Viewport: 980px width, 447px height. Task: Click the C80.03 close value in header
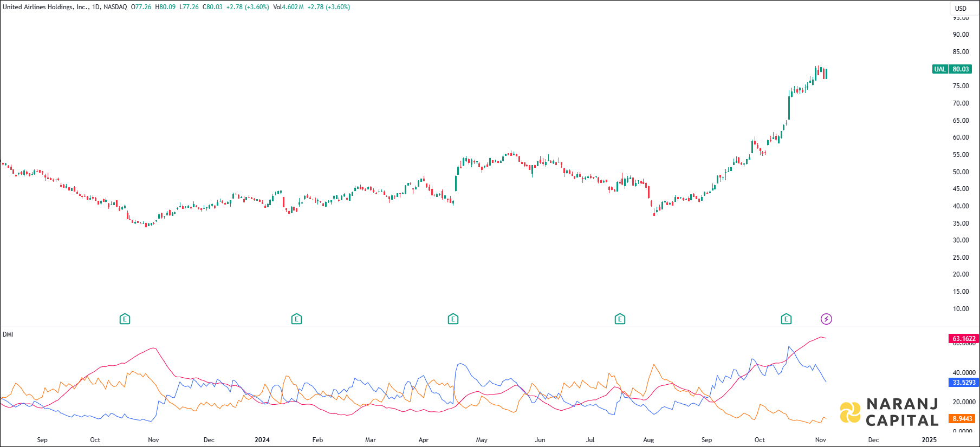[x=212, y=7]
